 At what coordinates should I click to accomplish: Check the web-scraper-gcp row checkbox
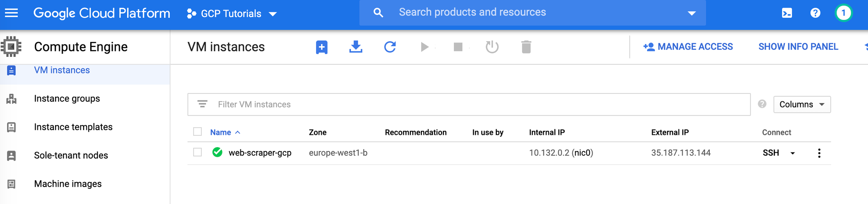pos(198,152)
